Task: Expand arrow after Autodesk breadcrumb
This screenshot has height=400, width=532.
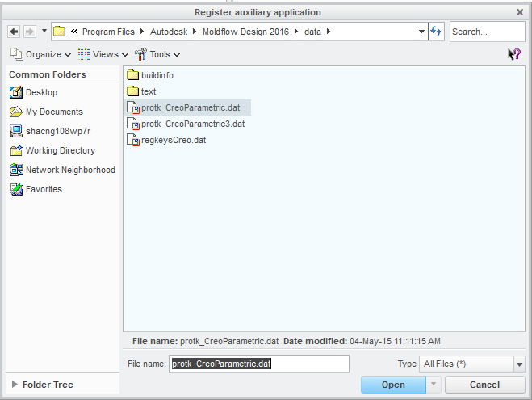Action: click(195, 32)
